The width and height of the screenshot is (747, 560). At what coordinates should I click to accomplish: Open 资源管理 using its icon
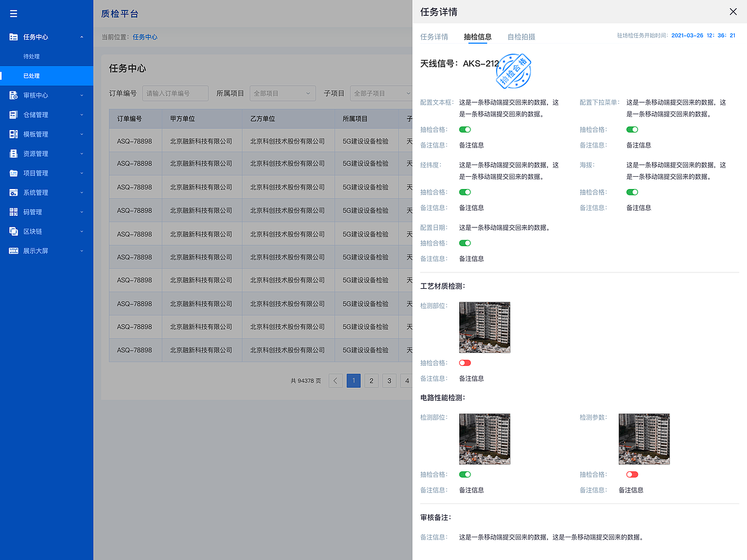coord(13,153)
